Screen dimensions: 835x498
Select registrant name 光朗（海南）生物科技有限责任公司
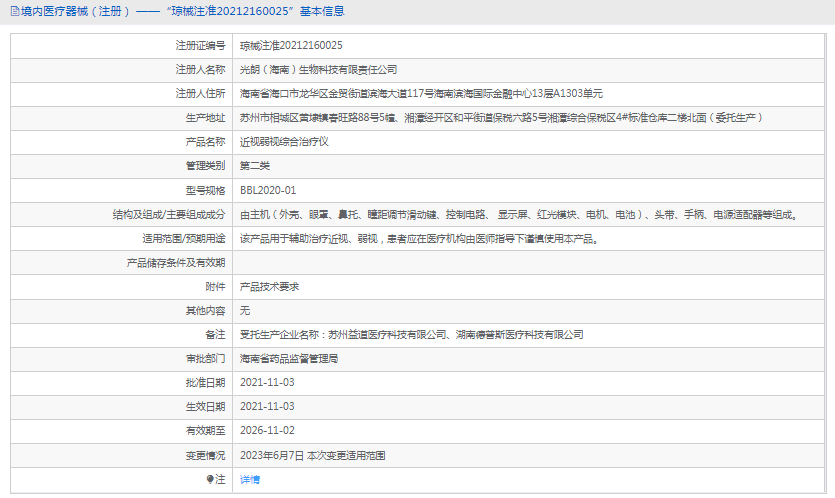(x=318, y=70)
